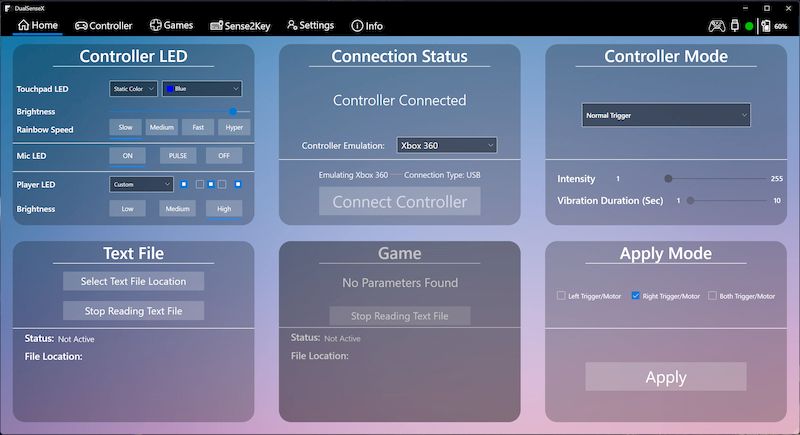Turn Mic LED ON
The height and width of the screenshot is (435, 800).
(128, 156)
